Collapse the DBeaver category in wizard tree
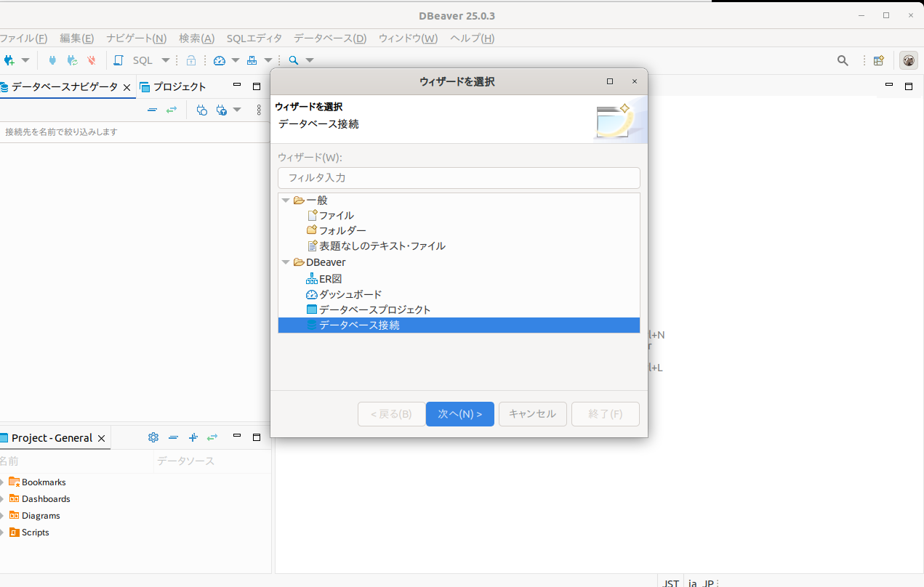924x587 pixels. click(x=286, y=262)
